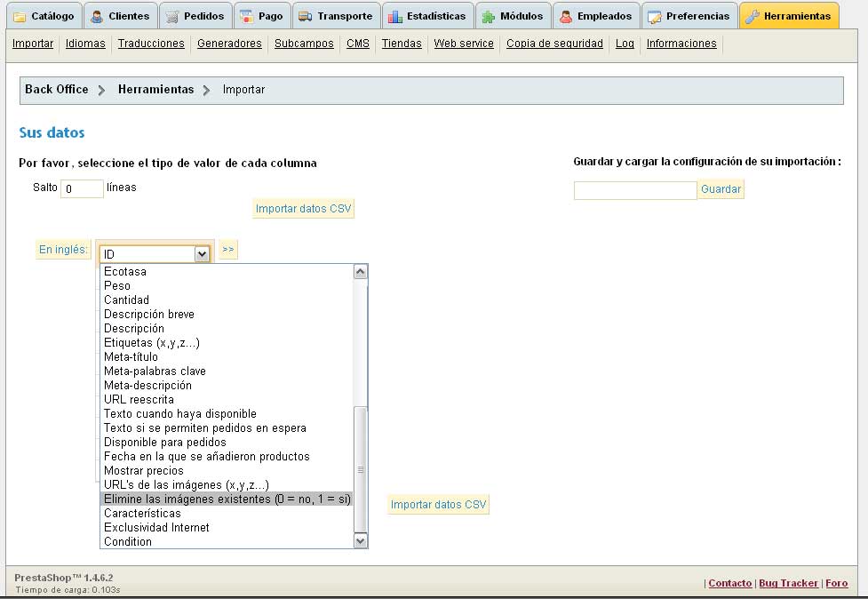868x599 pixels.
Task: Click the Estadísticas bar chart icon
Action: tap(395, 17)
